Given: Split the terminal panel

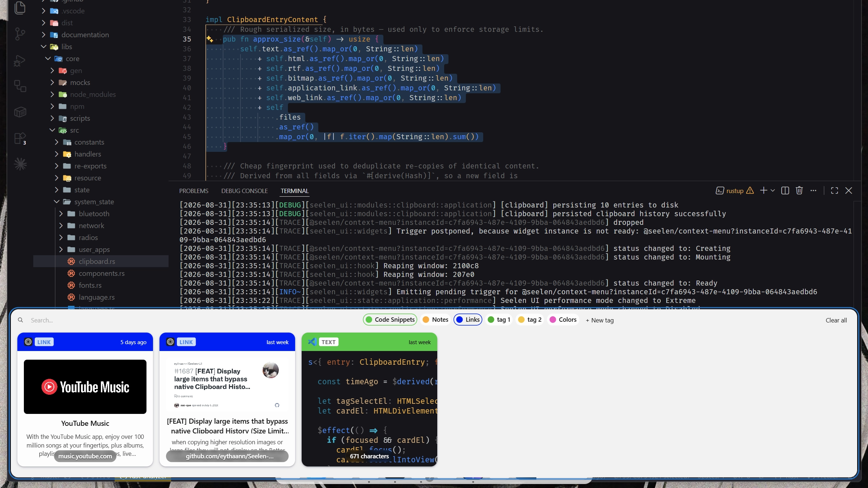Looking at the screenshot, I should (x=785, y=191).
